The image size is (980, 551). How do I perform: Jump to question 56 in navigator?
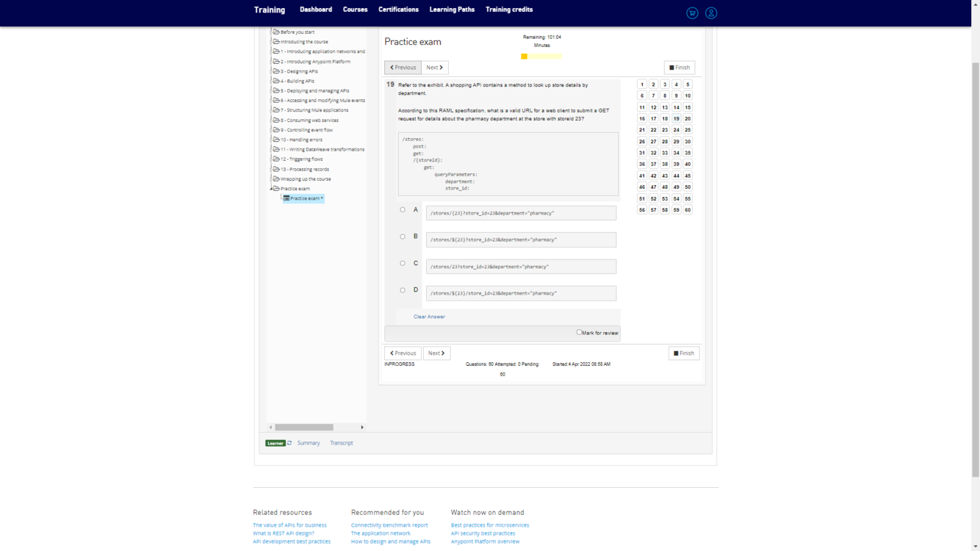pyautogui.click(x=642, y=210)
